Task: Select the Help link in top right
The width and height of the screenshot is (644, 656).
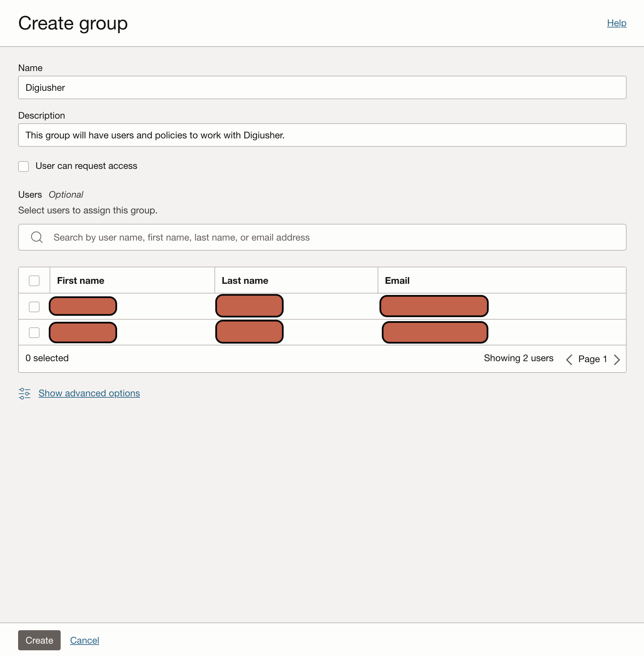Action: tap(616, 22)
